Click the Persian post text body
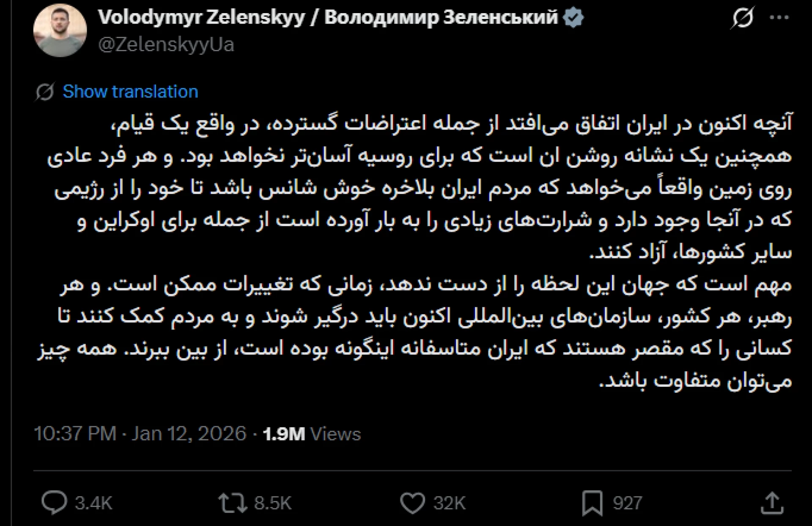 [x=419, y=252]
